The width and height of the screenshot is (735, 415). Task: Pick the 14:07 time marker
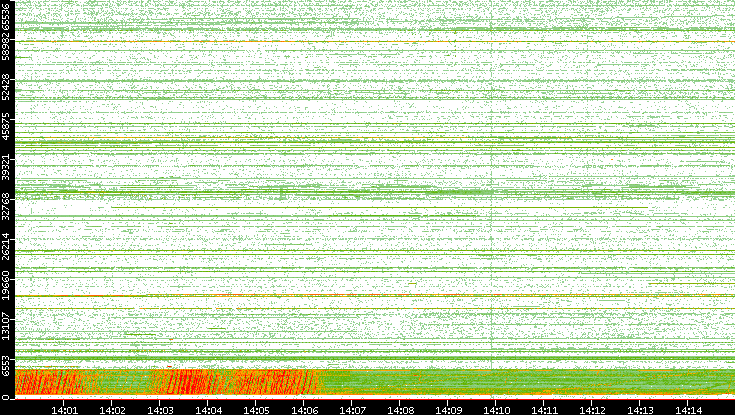click(x=352, y=408)
